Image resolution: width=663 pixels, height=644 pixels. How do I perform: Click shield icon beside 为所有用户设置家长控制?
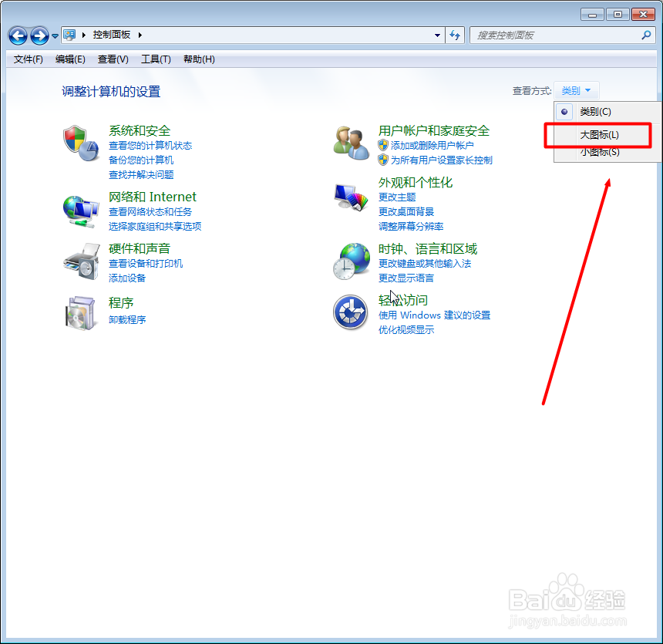point(383,160)
